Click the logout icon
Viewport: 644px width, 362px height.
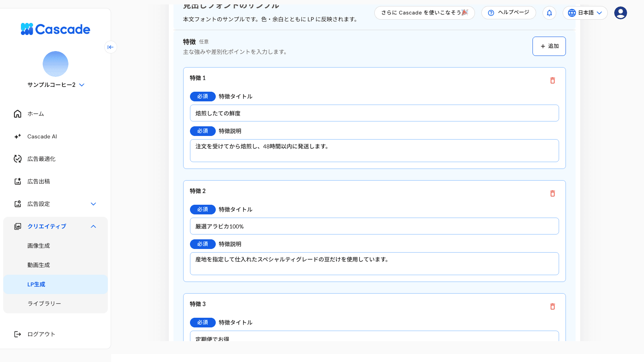tap(18, 334)
